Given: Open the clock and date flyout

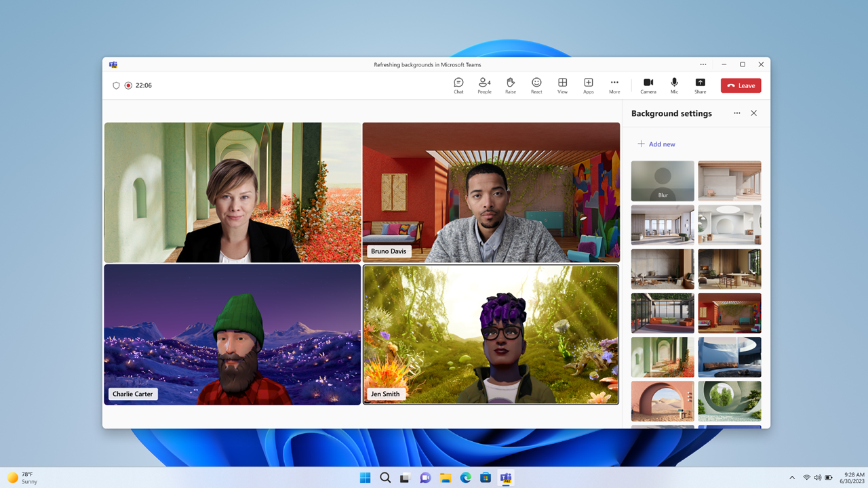Looking at the screenshot, I should click(x=853, y=478).
